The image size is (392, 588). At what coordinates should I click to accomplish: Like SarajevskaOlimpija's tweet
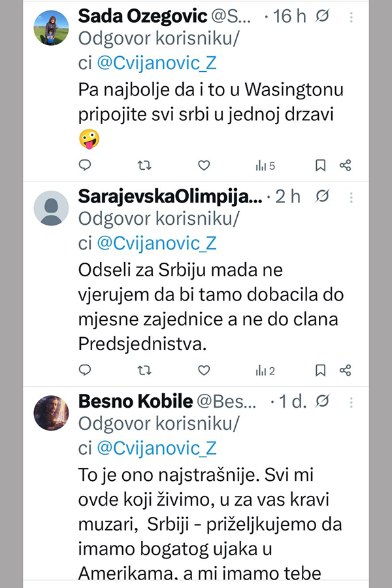coord(204,370)
